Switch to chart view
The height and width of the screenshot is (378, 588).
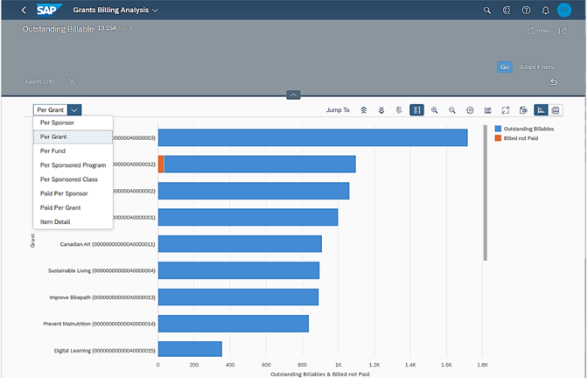click(x=541, y=110)
